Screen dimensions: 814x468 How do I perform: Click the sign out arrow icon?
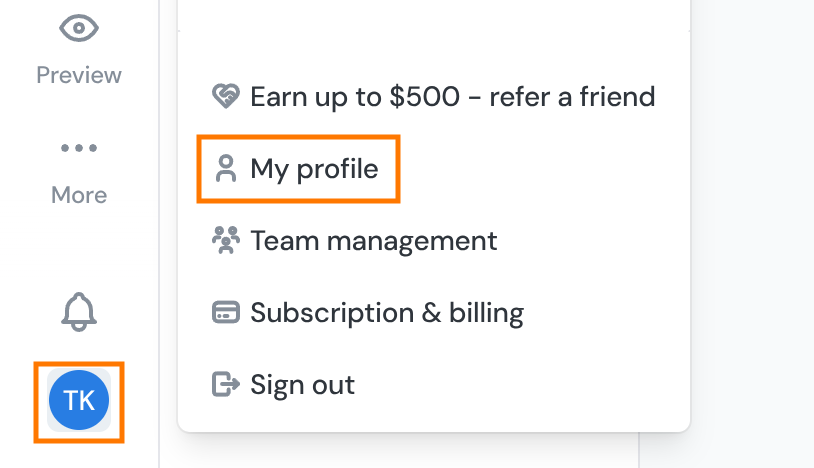226,384
